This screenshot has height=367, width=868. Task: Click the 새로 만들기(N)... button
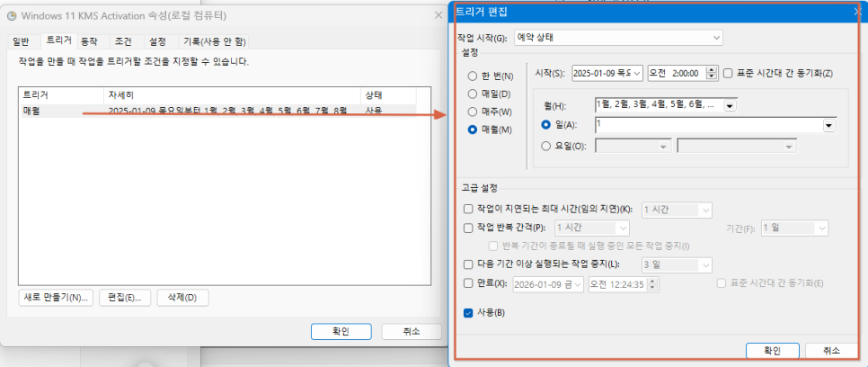coord(56,298)
